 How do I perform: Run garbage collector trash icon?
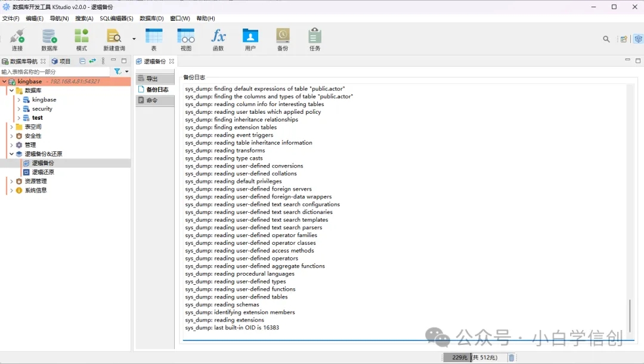(x=512, y=357)
